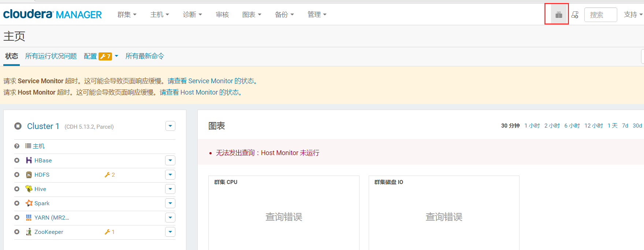Open the 图表 top menu
This screenshot has width=644, height=250.
(x=252, y=15)
